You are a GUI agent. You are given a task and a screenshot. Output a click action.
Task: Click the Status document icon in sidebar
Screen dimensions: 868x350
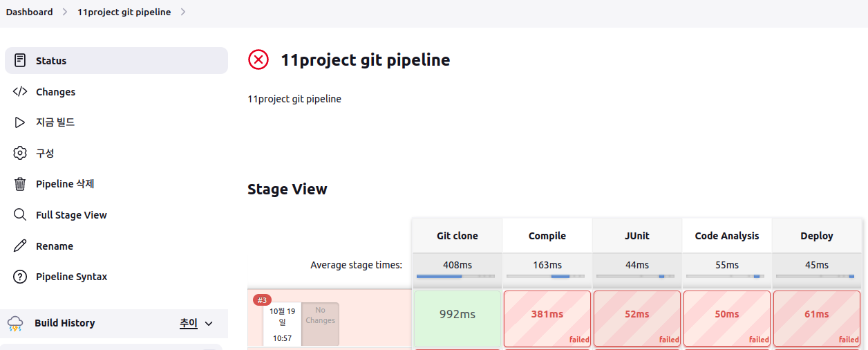coord(20,60)
